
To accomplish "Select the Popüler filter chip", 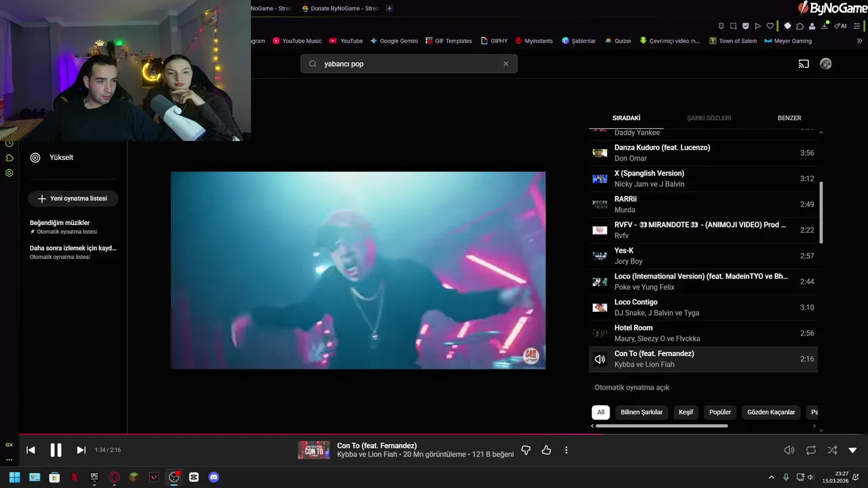I will (720, 412).
